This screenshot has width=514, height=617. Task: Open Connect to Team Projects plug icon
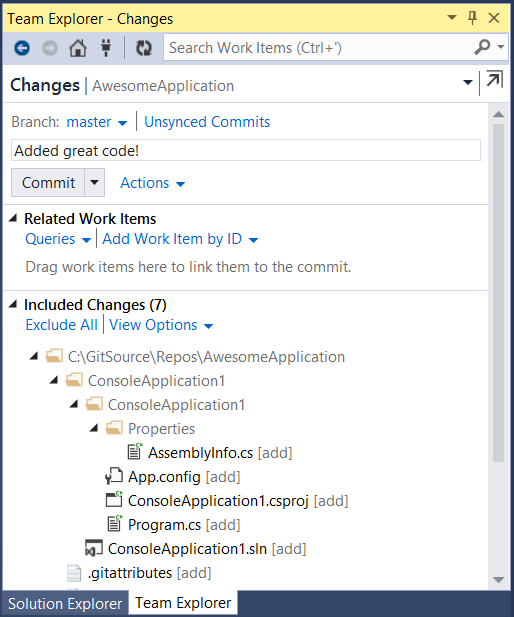[106, 48]
